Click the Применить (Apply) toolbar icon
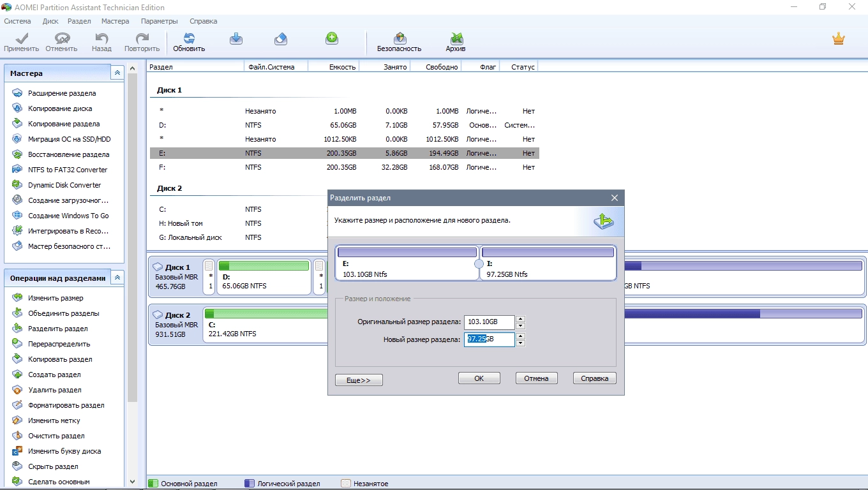868x490 pixels. [x=21, y=42]
